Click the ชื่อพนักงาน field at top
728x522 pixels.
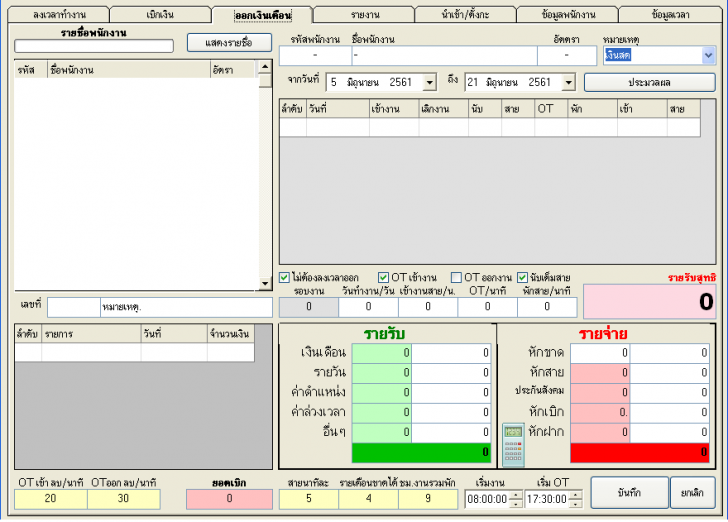click(x=444, y=56)
